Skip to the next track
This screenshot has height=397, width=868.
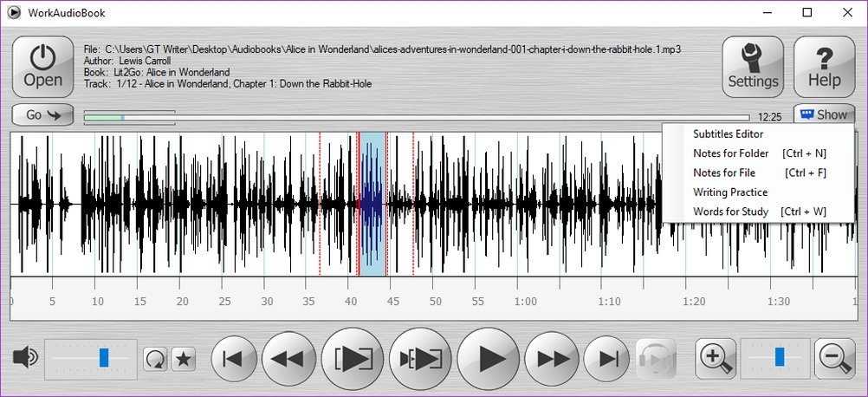click(610, 359)
